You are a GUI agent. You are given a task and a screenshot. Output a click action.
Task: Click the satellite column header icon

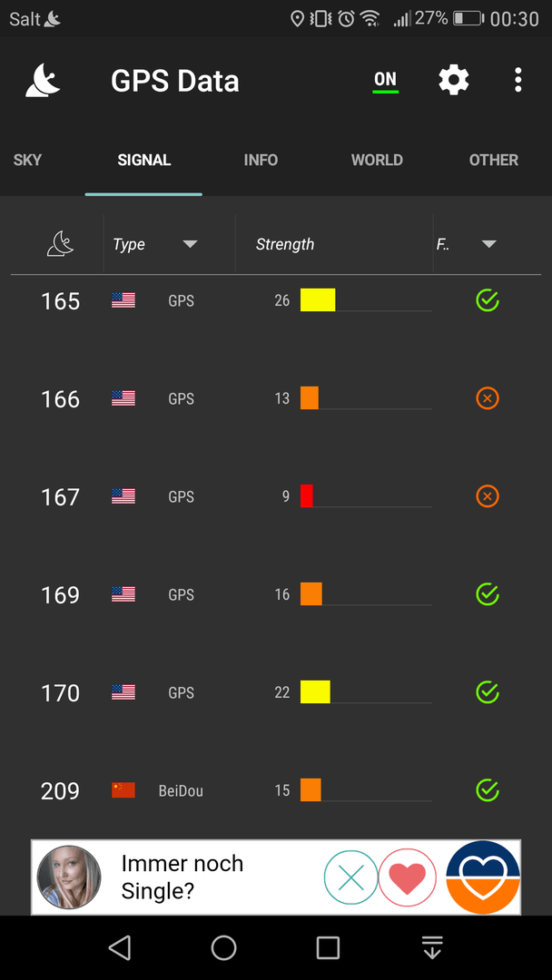tap(60, 244)
